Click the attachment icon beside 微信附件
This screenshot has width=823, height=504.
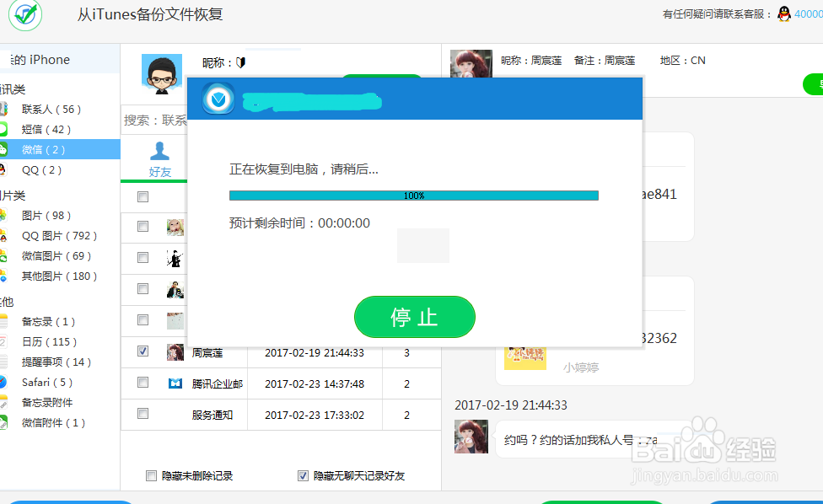click(3, 423)
